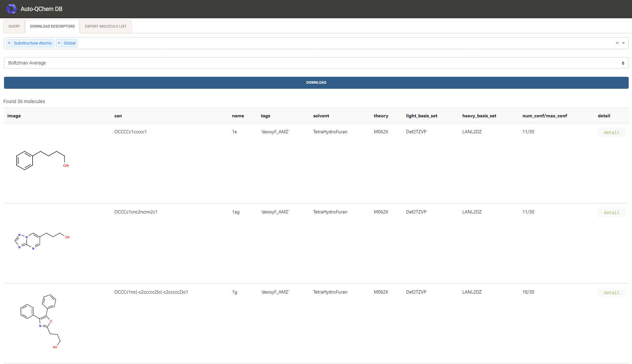The image size is (632, 364).
Task: Click the phenylbutanol structure image
Action: click(42, 160)
